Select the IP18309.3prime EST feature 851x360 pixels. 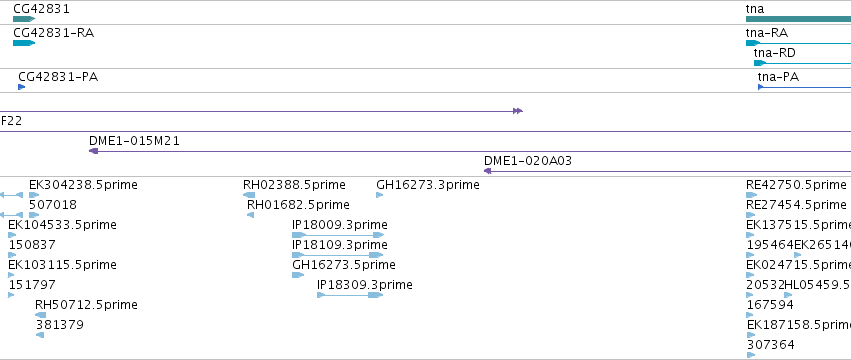point(350,295)
